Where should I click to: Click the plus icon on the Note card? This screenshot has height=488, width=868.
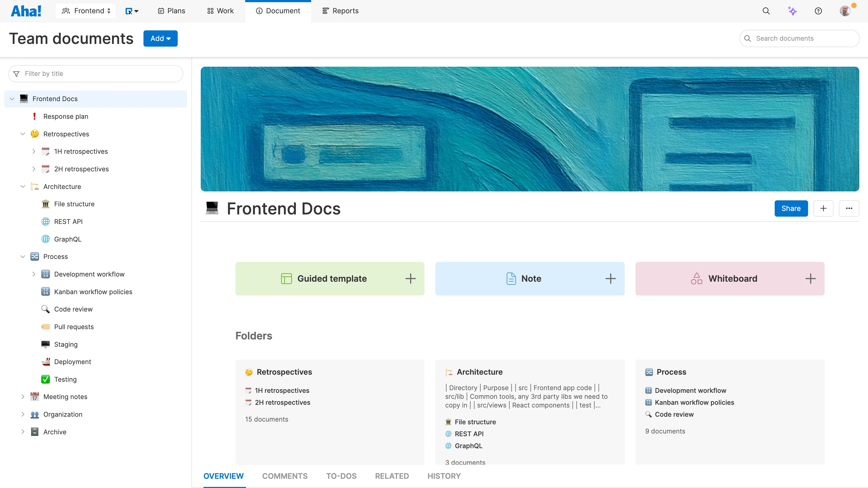tap(610, 278)
